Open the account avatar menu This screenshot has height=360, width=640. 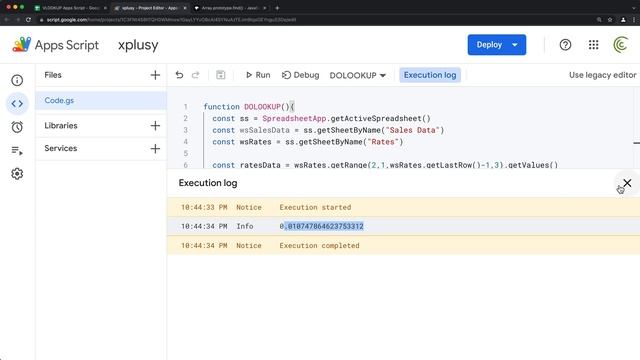tap(620, 45)
